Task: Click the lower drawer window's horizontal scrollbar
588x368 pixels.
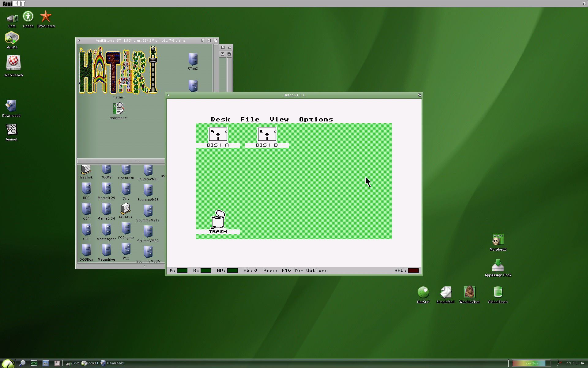Action: pos(121,266)
